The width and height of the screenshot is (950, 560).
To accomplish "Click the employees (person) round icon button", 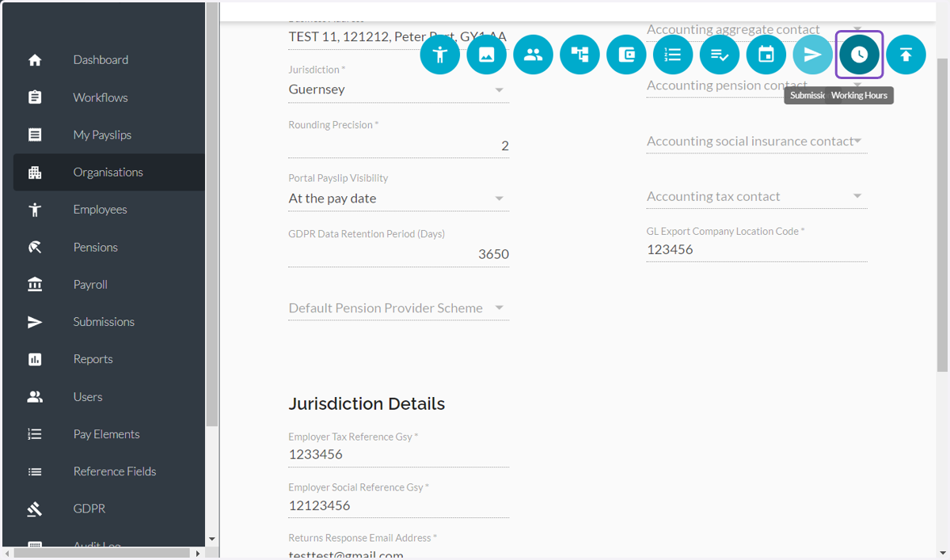I will (440, 55).
